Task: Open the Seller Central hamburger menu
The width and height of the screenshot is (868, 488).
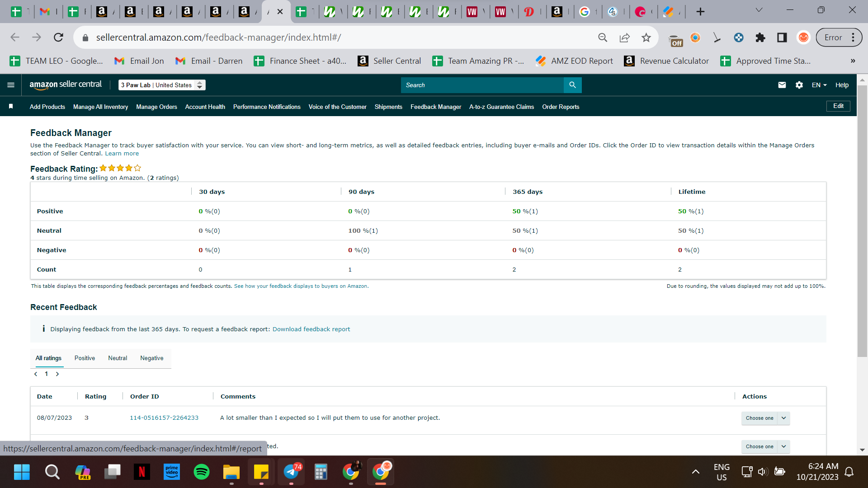Action: 11,85
